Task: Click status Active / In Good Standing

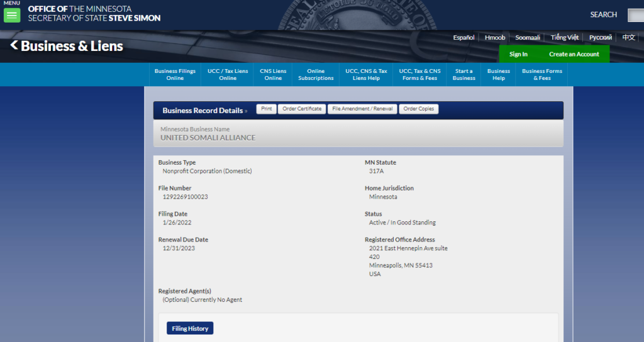Action: click(402, 223)
